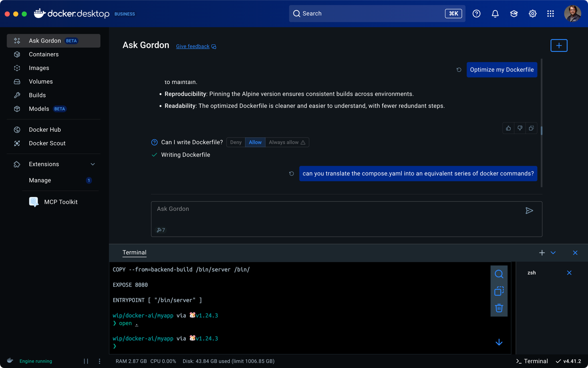Image resolution: width=588 pixels, height=368 pixels.
Task: Copy Gordon's response with the copy icon
Action: coord(532,128)
